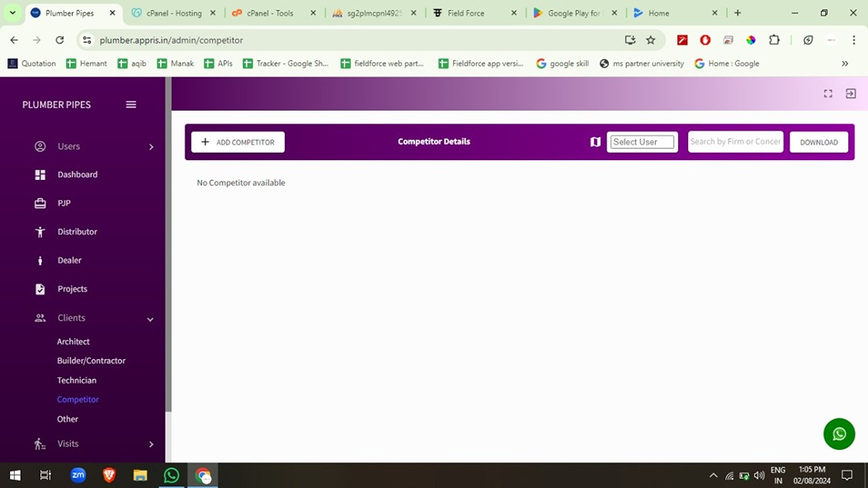The height and width of the screenshot is (488, 868).
Task: Click the Dashboard icon in the sidebar
Action: (x=40, y=175)
